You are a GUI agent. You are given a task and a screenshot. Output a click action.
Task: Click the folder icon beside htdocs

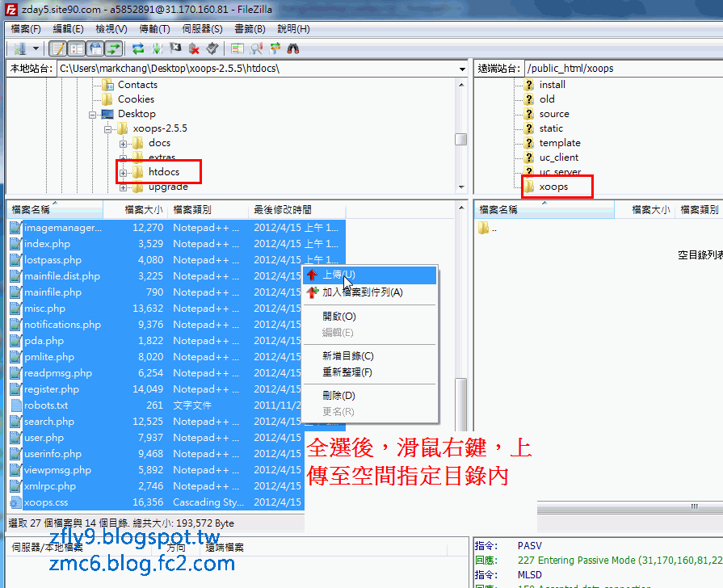coord(138,172)
